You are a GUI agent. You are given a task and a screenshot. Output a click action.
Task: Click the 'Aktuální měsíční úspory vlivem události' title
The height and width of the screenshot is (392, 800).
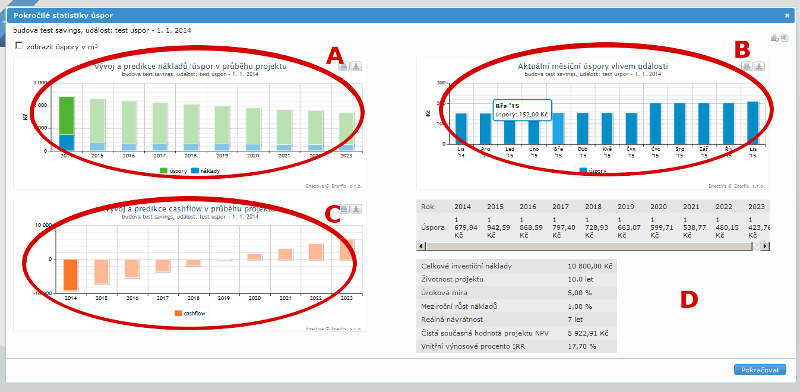pyautogui.click(x=593, y=66)
